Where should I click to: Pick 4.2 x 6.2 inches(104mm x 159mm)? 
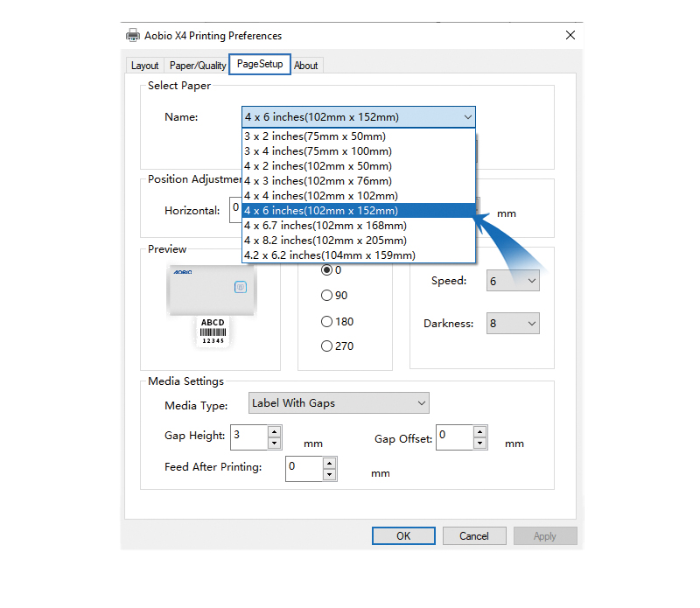pyautogui.click(x=359, y=255)
